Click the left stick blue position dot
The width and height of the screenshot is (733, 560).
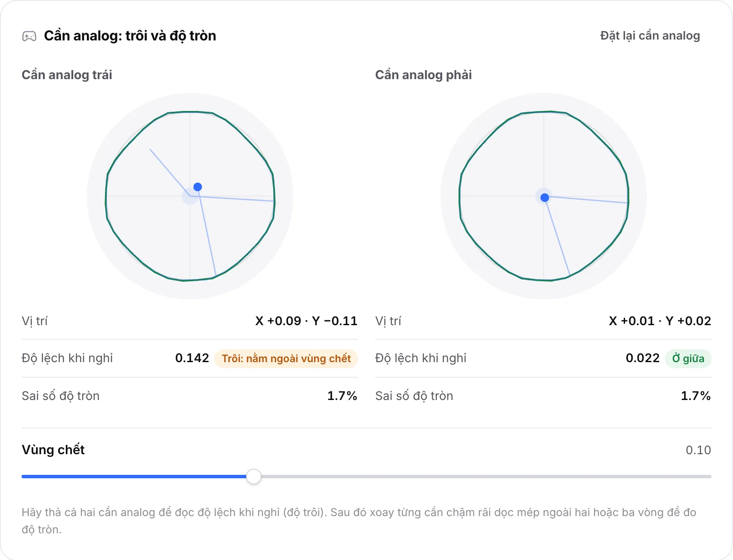[198, 187]
